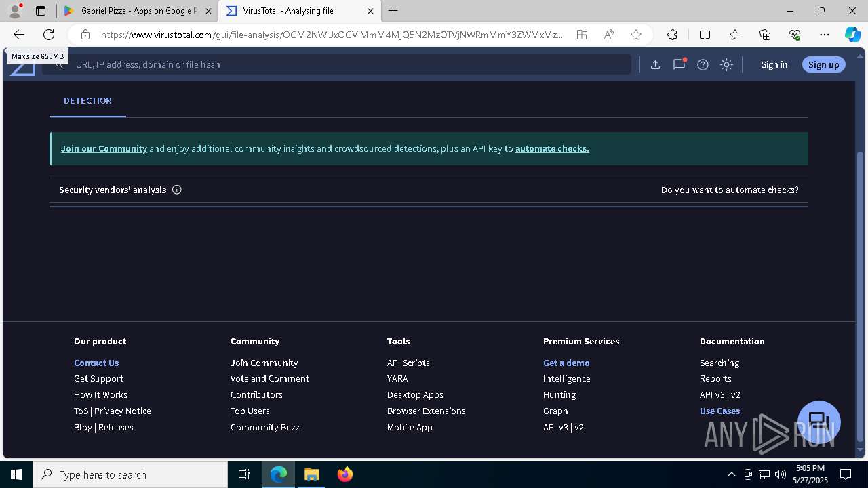The image size is (868, 488).
Task: Click the VirusTotal upload file icon
Action: pyautogui.click(x=655, y=64)
